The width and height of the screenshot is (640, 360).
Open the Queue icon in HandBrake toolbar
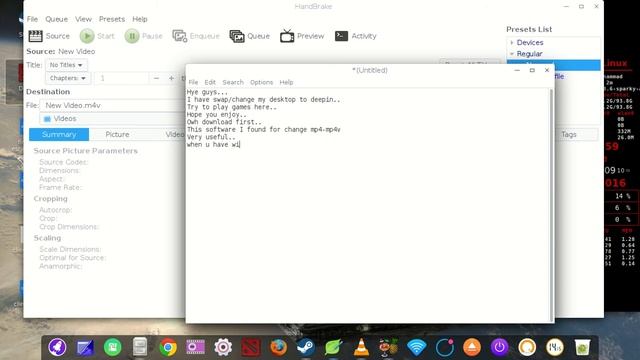point(237,36)
